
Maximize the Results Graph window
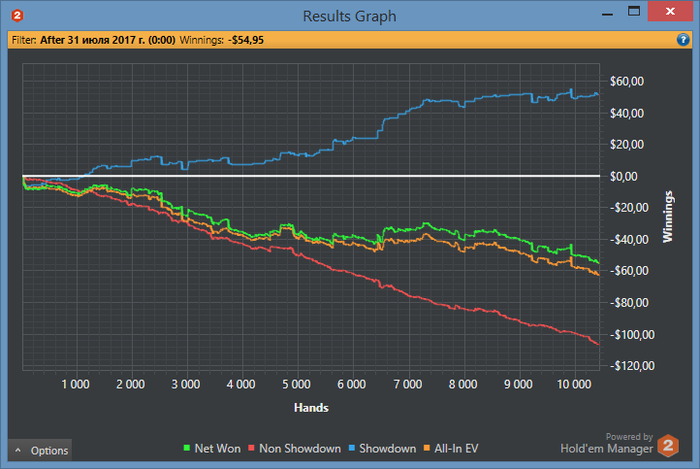(634, 12)
